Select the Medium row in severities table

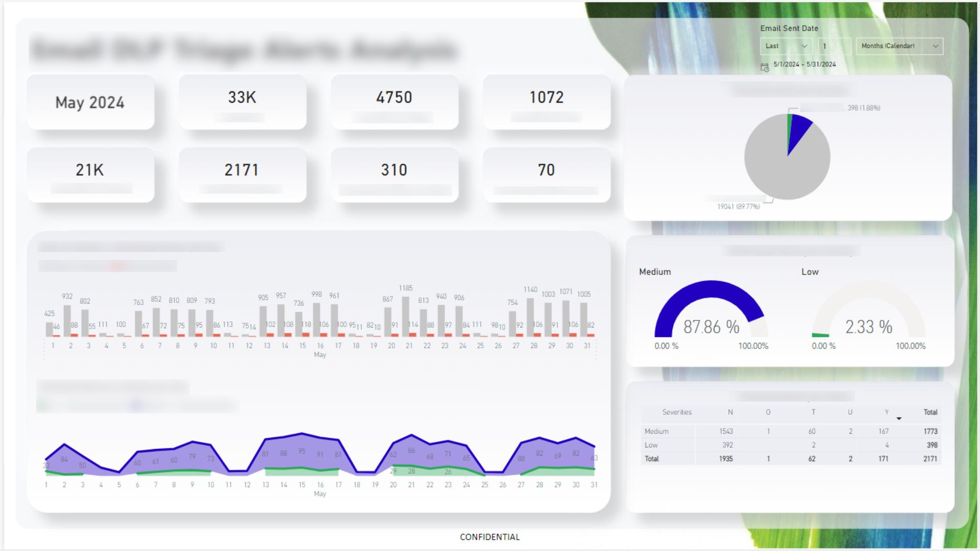(791, 431)
